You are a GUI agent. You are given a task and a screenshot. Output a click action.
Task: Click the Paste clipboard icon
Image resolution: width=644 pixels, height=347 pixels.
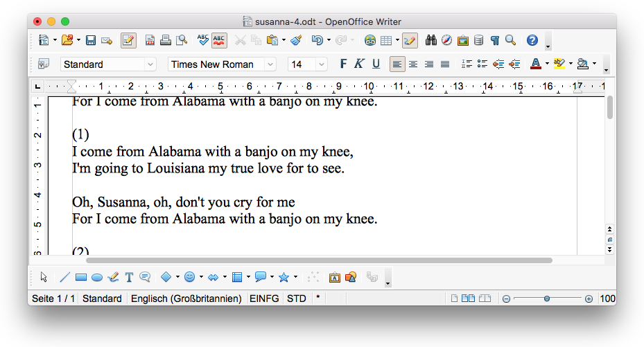[272, 40]
